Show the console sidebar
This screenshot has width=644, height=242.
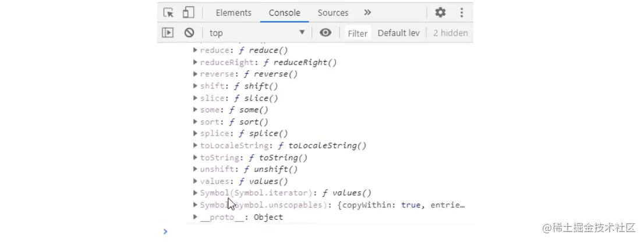168,33
